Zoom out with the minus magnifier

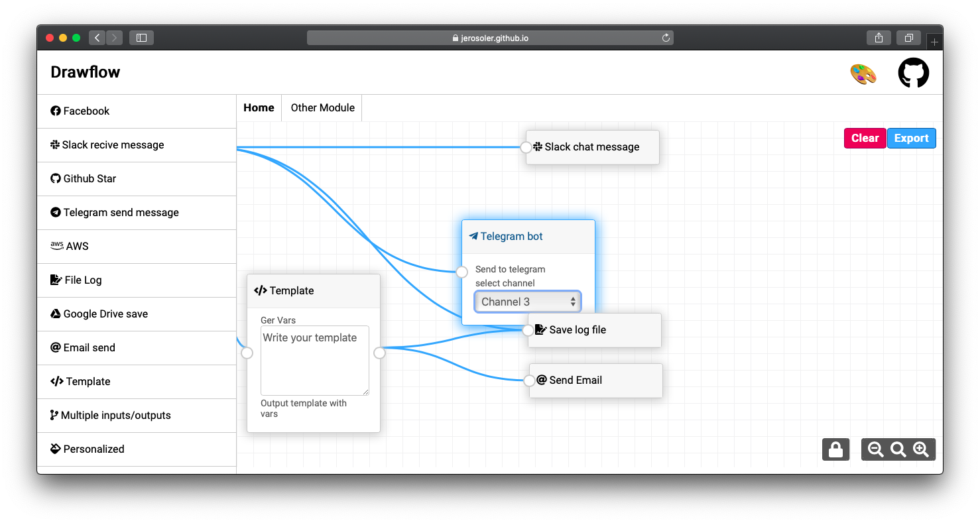[875, 449]
